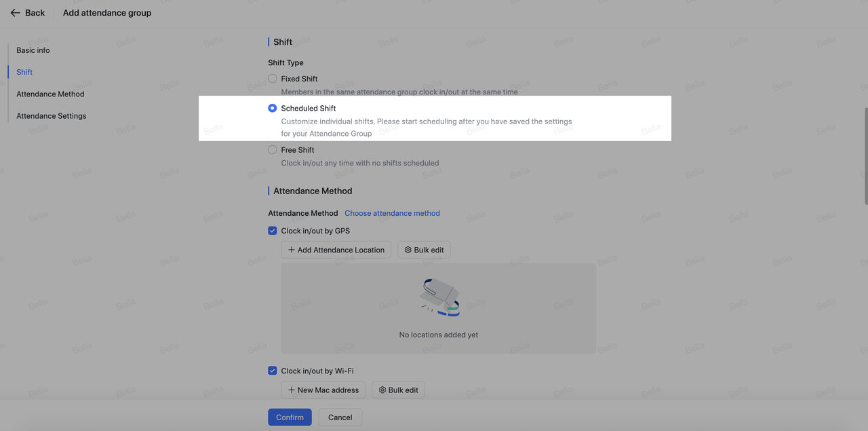Click the empty locations illustration
868x431 pixels.
point(439,297)
